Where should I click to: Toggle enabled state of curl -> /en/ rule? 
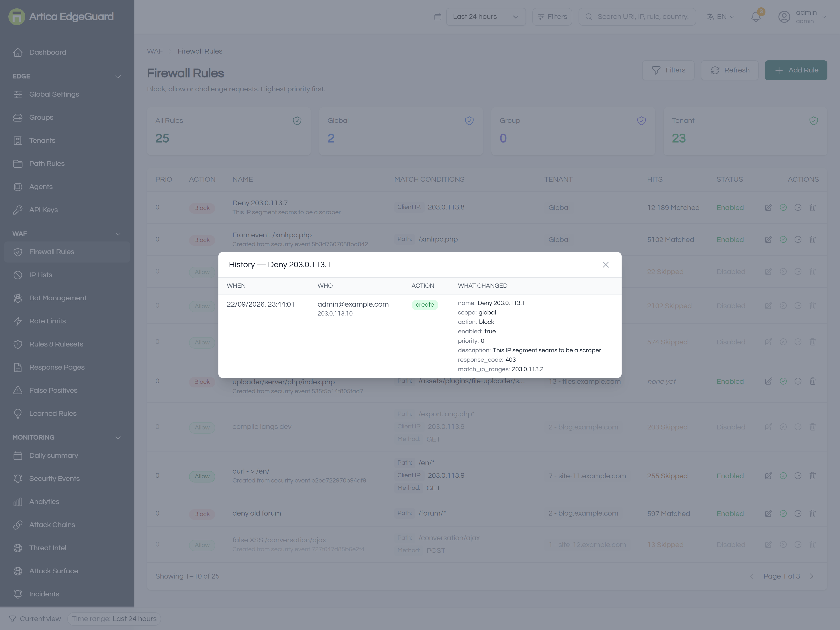coord(783,475)
